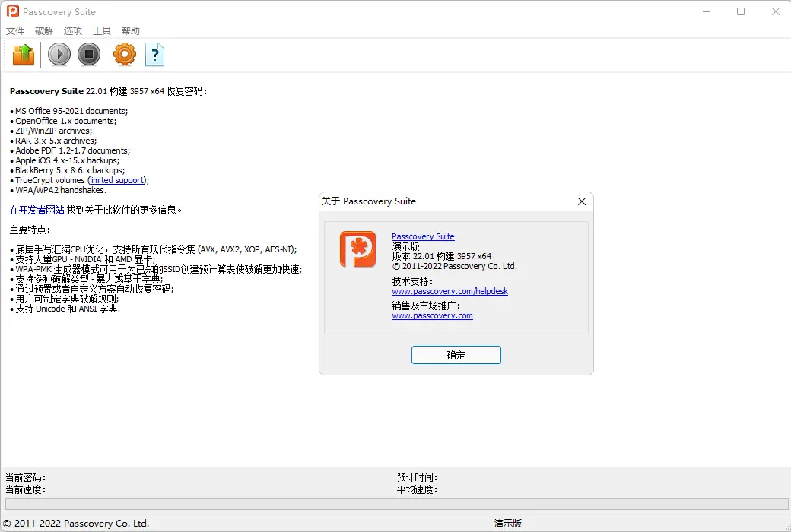Open help with the question mark icon
791x532 pixels.
coord(155,55)
